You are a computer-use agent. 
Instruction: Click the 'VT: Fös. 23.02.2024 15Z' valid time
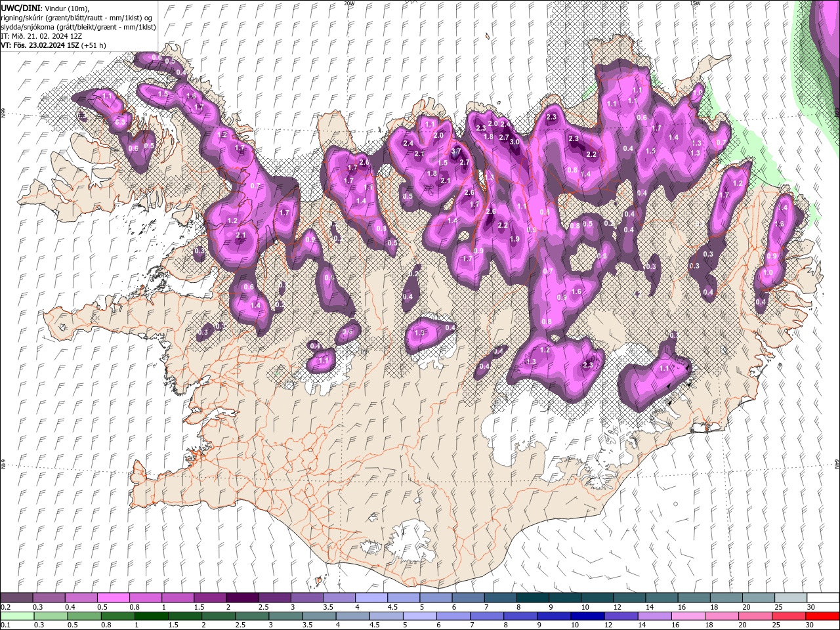[x=40, y=45]
